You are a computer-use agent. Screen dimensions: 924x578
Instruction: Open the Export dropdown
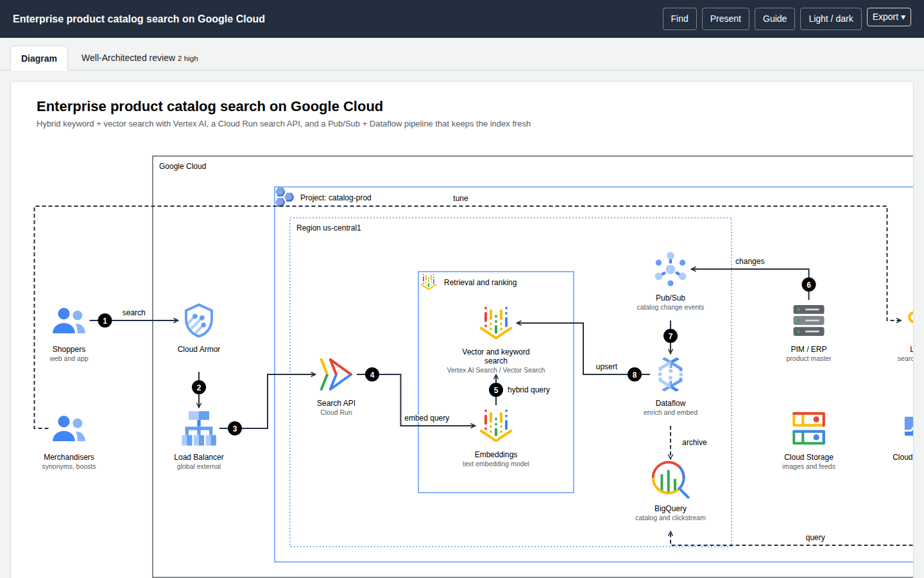pyautogui.click(x=889, y=17)
